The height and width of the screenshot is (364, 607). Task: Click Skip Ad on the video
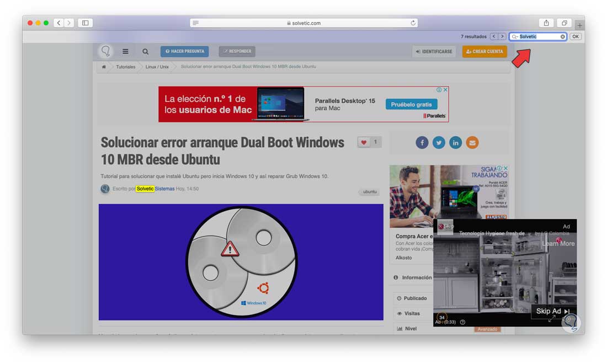click(552, 311)
